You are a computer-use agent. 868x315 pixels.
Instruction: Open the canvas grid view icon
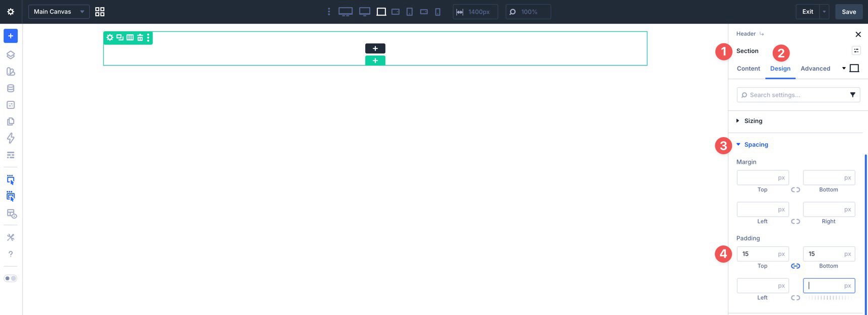click(100, 12)
